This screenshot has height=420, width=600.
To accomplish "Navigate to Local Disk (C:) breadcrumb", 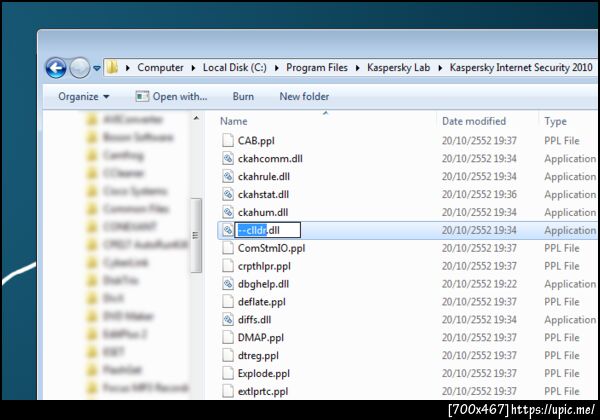I will (235, 68).
